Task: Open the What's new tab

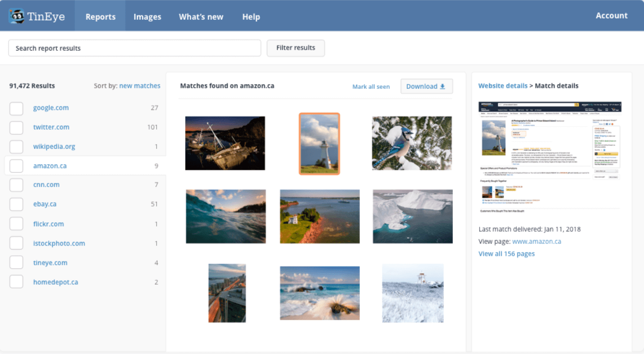Action: 201,17
